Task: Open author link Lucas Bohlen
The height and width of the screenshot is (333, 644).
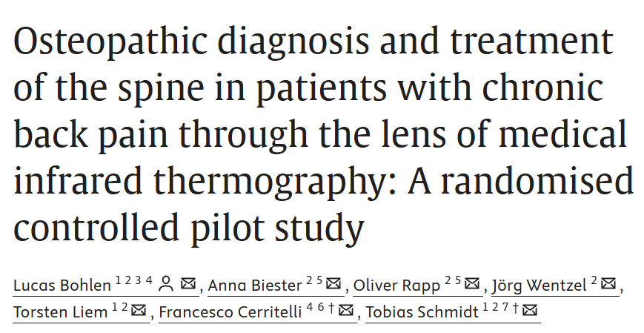Action: (62, 286)
